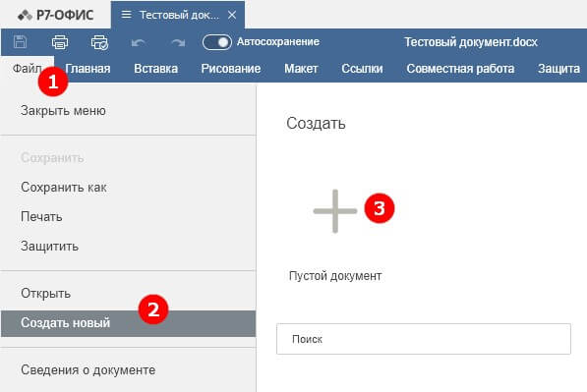The height and width of the screenshot is (392, 587).
Task: Open Сведения о документе
Action: [88, 370]
